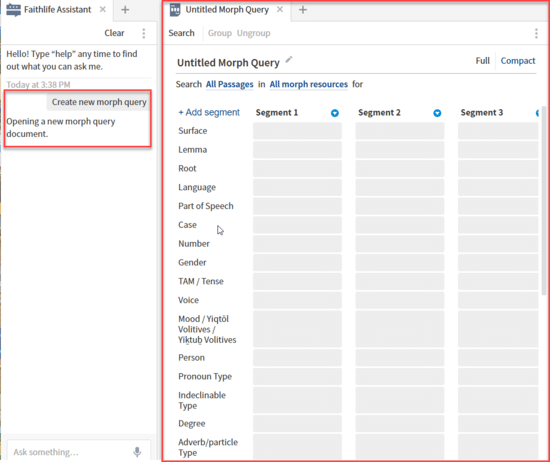The width and height of the screenshot is (550, 462).
Task: Open Language field of Segment 1
Action: pos(297,187)
